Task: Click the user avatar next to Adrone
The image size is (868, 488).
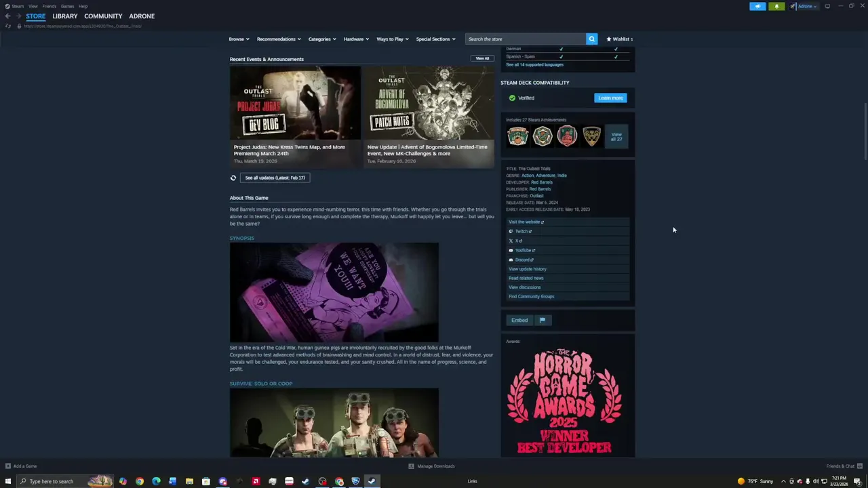Action: [793, 6]
